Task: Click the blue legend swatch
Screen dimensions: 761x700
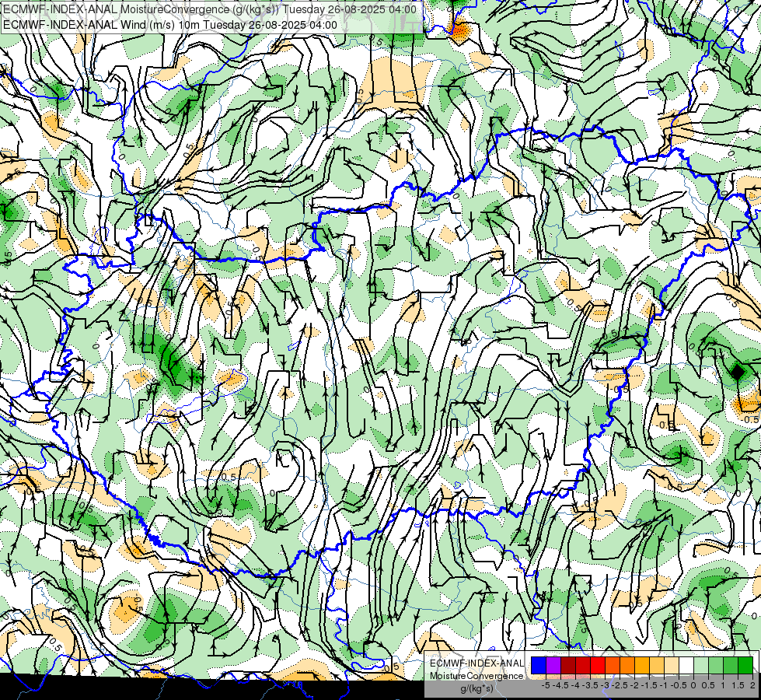Action: point(539,666)
